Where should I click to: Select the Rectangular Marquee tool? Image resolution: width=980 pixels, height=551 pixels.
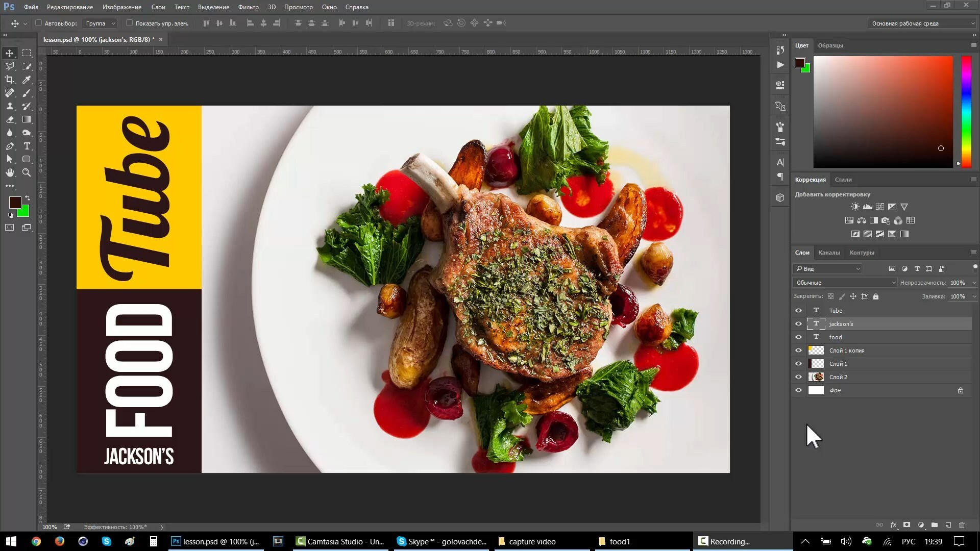[27, 53]
